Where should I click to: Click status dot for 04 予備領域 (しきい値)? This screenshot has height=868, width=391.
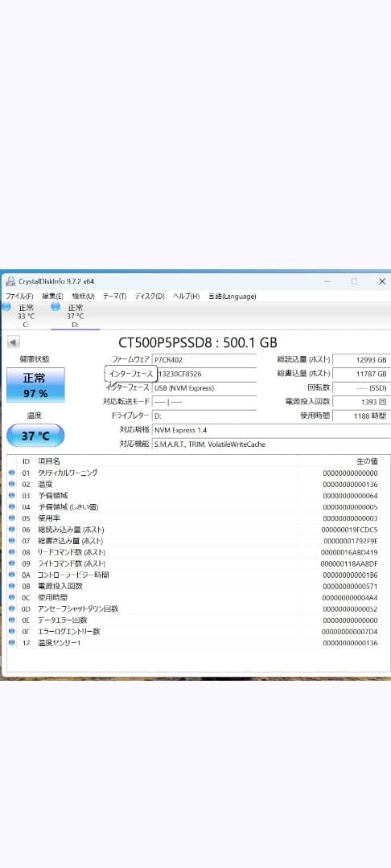pyautogui.click(x=12, y=507)
